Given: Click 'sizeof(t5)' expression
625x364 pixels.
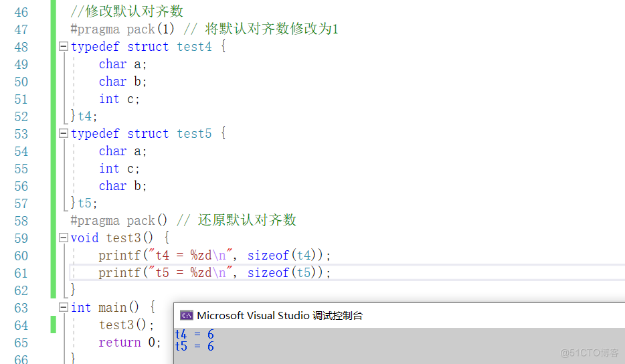Looking at the screenshot, I should tap(282, 273).
